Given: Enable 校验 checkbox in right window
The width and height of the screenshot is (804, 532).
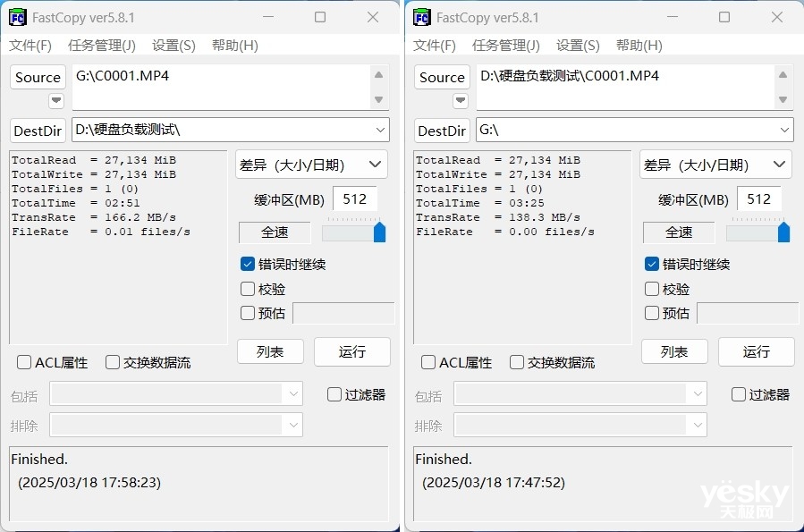Looking at the screenshot, I should tap(652, 289).
